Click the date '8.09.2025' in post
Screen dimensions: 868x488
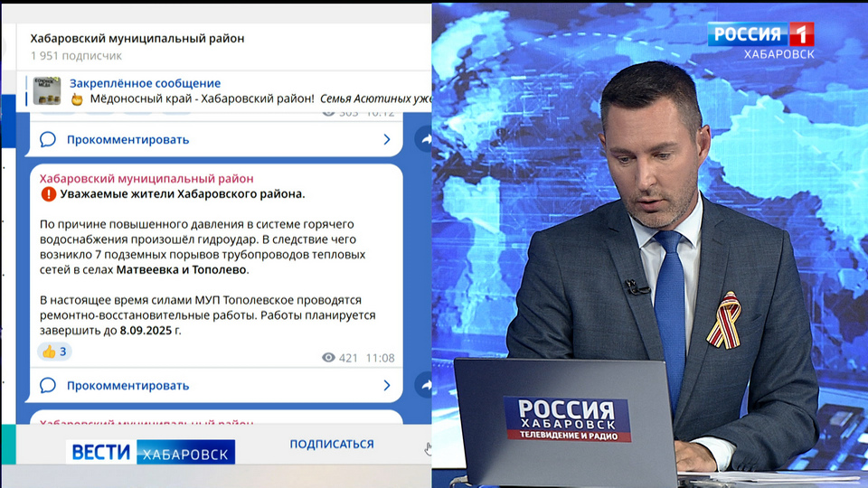tap(146, 331)
